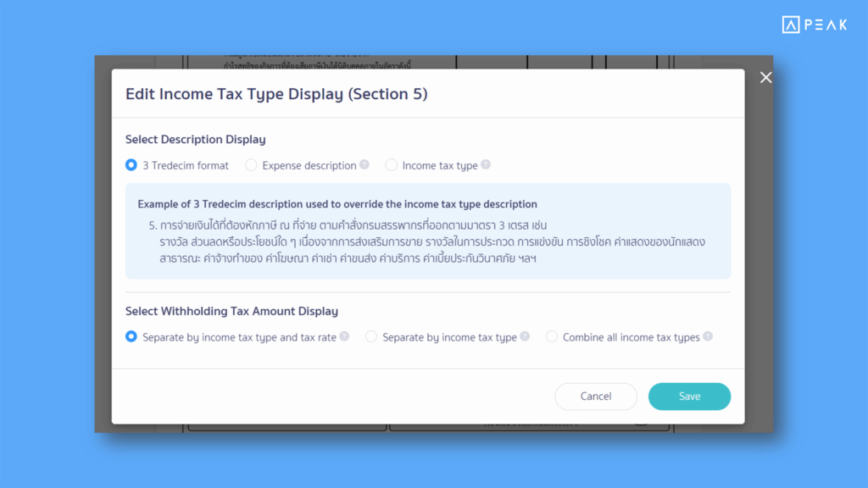Click help icon beside Separate by income tax type
868x488 pixels.
(x=525, y=336)
